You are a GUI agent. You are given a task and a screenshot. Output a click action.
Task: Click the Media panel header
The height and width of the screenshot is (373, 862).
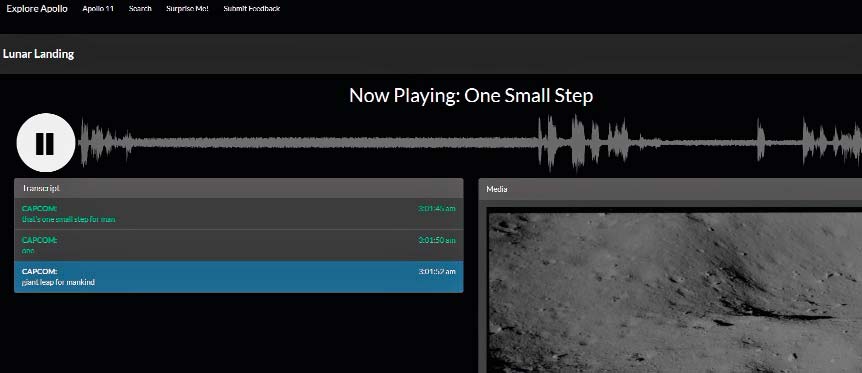point(670,189)
